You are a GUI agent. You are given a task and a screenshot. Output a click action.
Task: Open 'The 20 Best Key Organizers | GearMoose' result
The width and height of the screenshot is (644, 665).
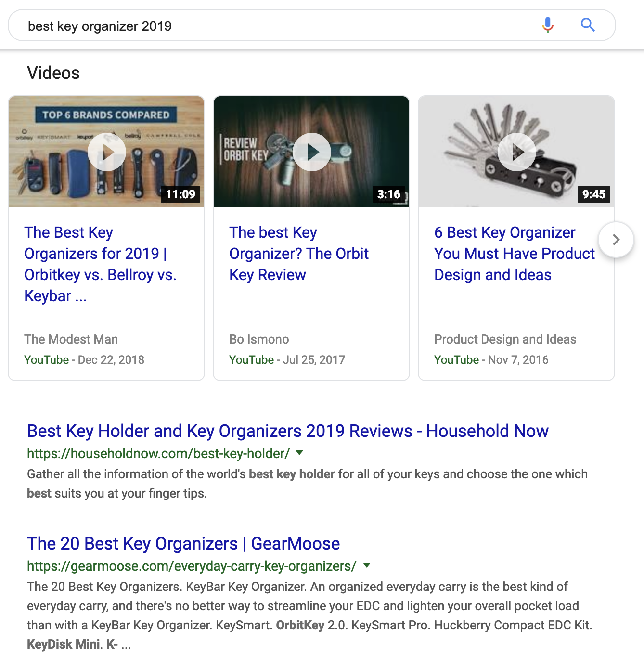point(183,544)
